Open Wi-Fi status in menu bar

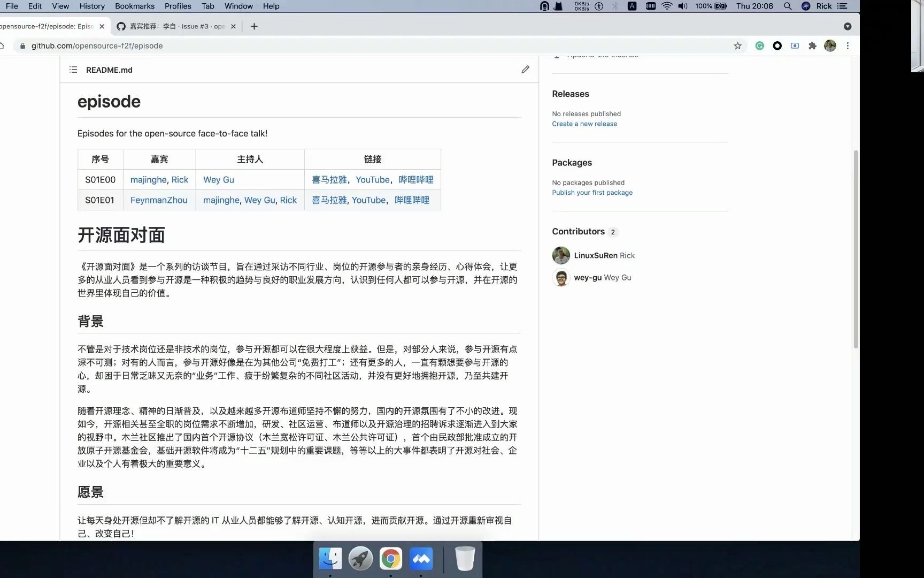pos(667,6)
